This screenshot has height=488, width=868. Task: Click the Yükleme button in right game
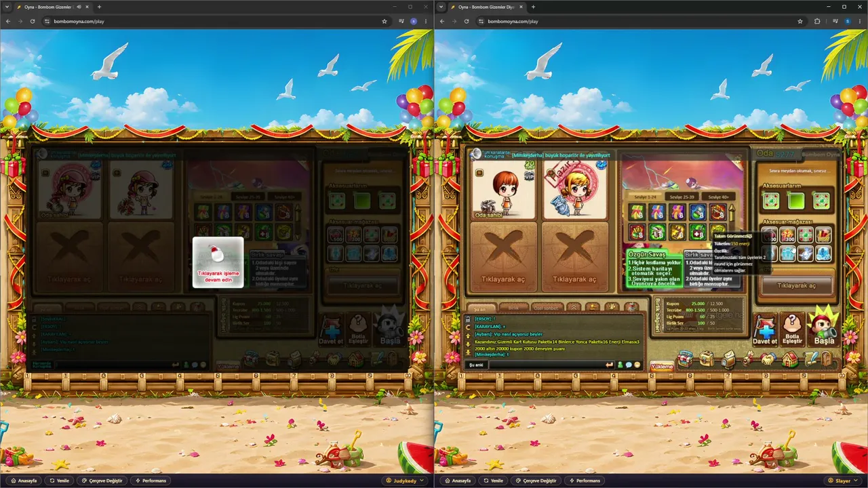(x=662, y=367)
